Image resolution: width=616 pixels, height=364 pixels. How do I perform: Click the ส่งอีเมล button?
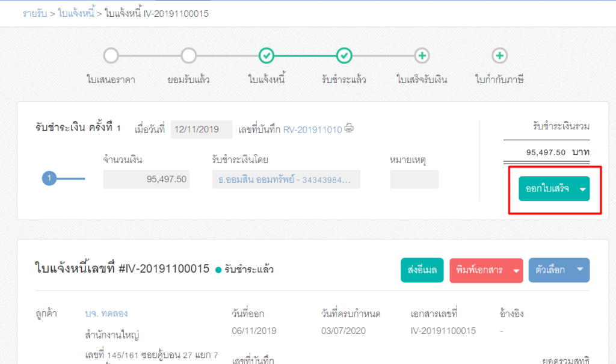[x=422, y=270]
